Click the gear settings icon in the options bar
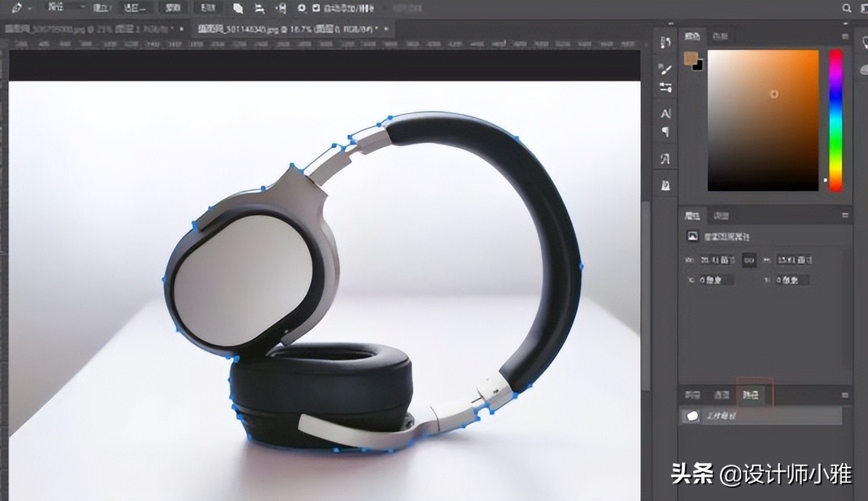Viewport: 868px width, 501px height. coord(302,9)
